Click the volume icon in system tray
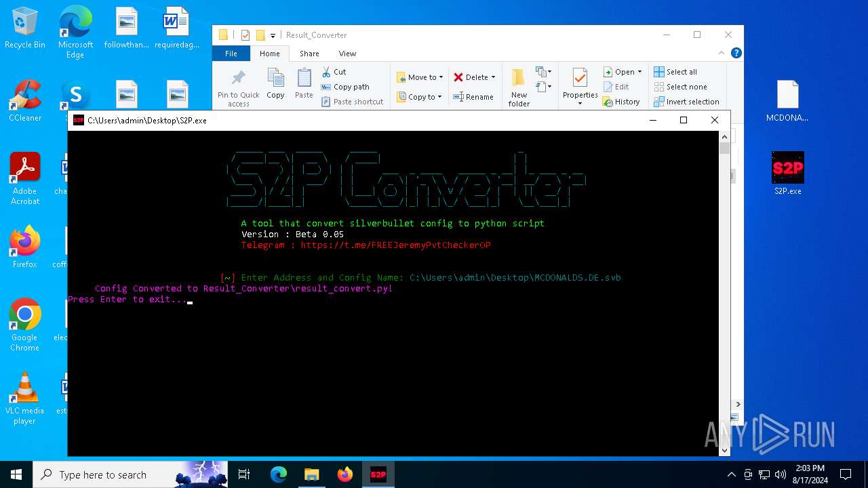 tap(781, 474)
